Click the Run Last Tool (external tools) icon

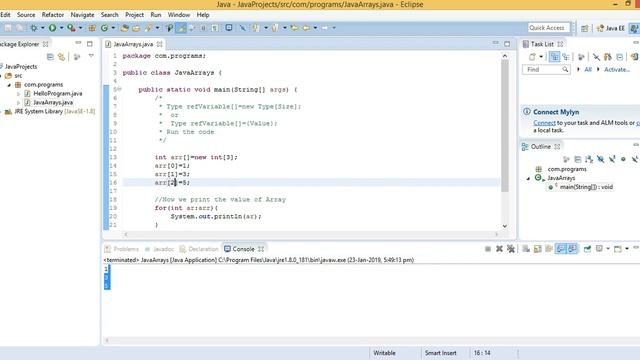(71, 28)
